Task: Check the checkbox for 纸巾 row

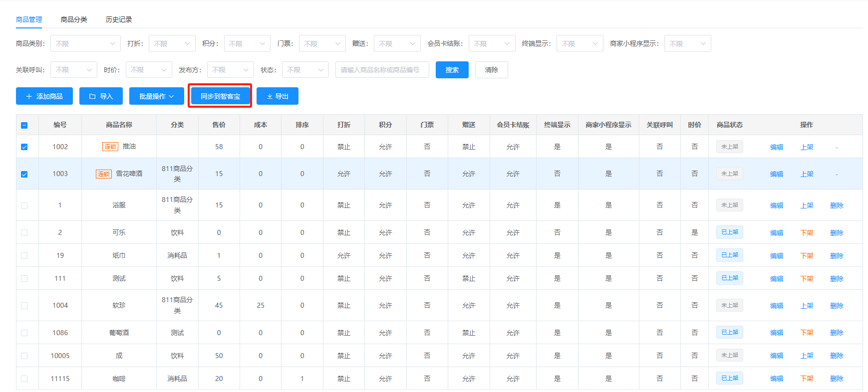Action: (24, 255)
